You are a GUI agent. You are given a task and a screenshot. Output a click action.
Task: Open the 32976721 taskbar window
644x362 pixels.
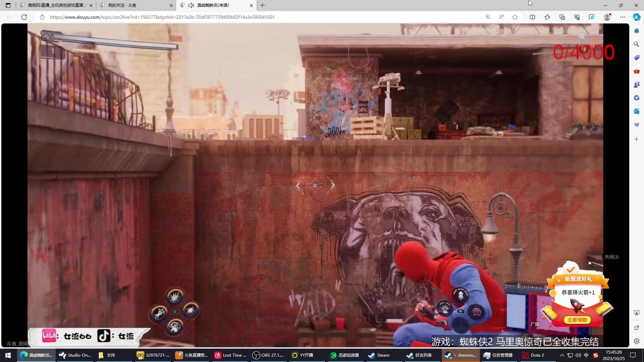click(153, 355)
